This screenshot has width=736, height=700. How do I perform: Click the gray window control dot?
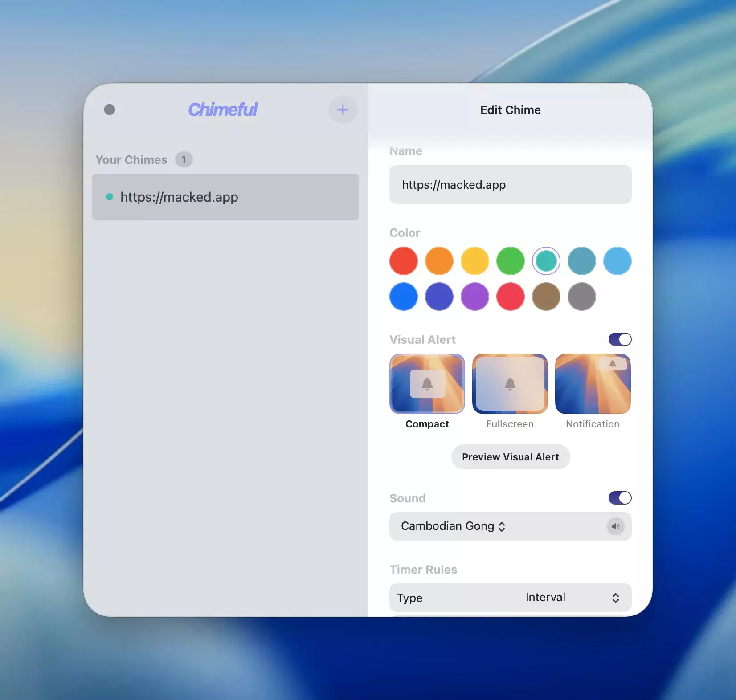[x=110, y=110]
